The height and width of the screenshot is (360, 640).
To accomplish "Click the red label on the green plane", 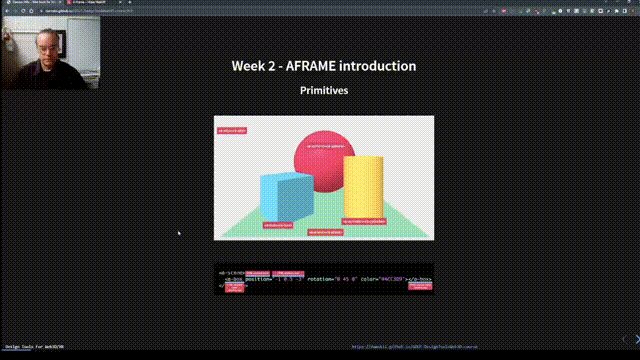I will [326, 232].
